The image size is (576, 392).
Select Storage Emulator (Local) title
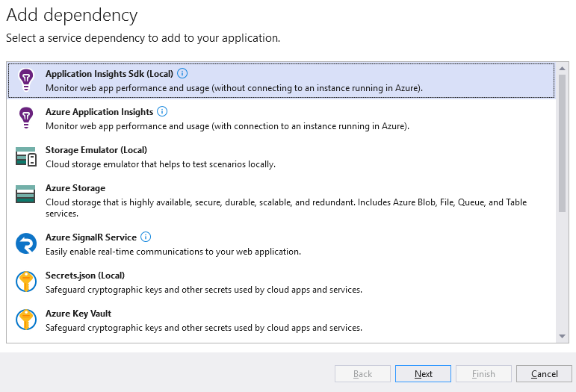click(x=96, y=150)
